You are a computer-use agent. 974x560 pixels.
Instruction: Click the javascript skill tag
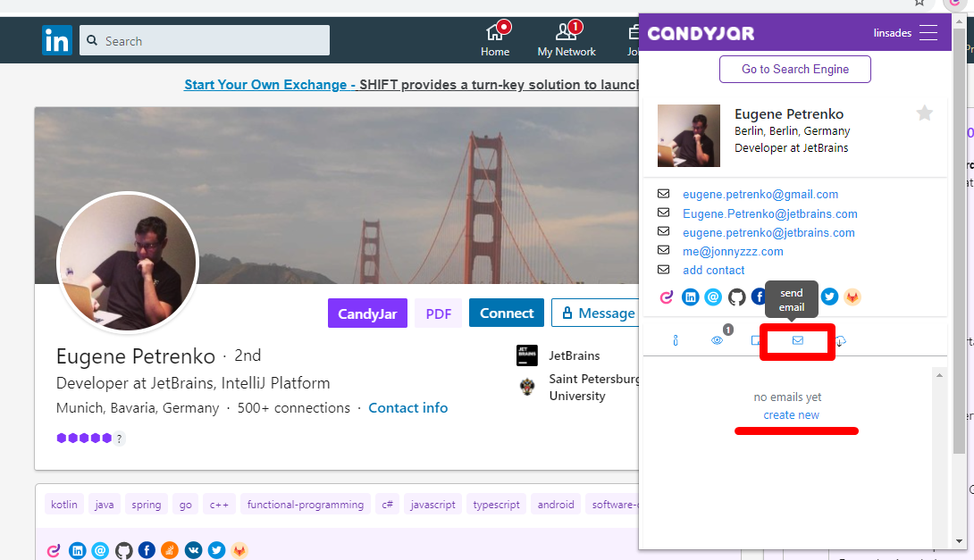coord(433,505)
